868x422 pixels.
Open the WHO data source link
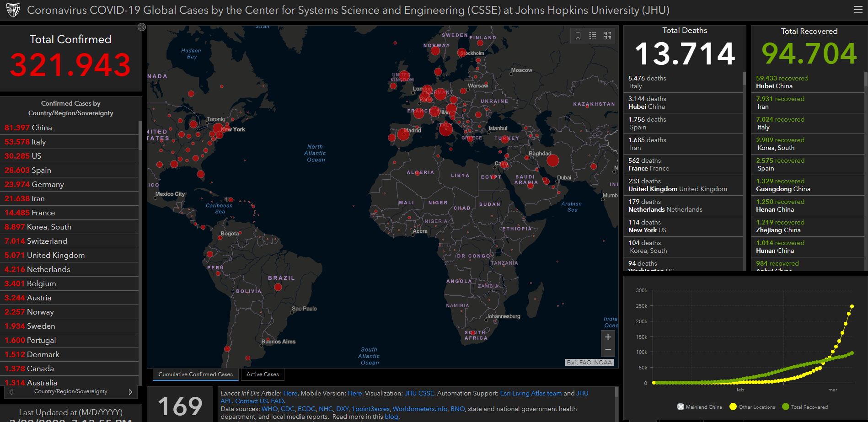(269, 409)
